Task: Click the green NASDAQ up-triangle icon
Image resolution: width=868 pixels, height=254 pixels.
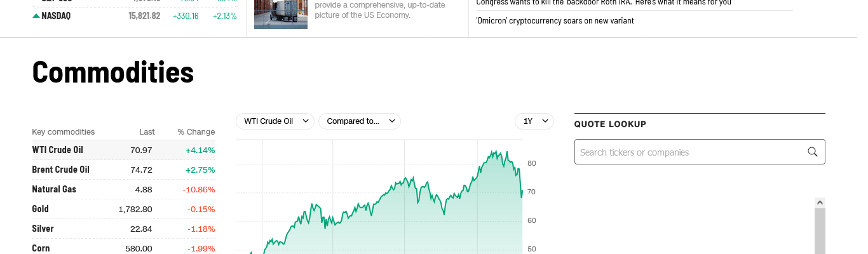Action: coord(36,16)
